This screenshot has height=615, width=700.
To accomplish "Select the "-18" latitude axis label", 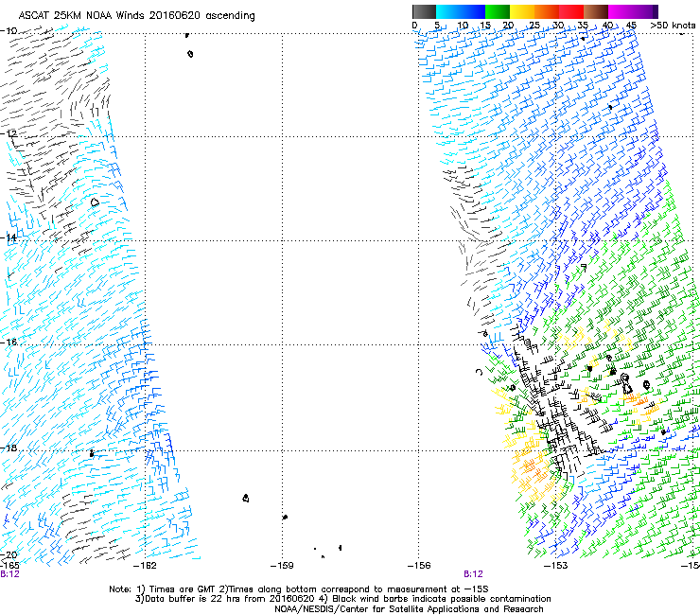I will (9, 448).
